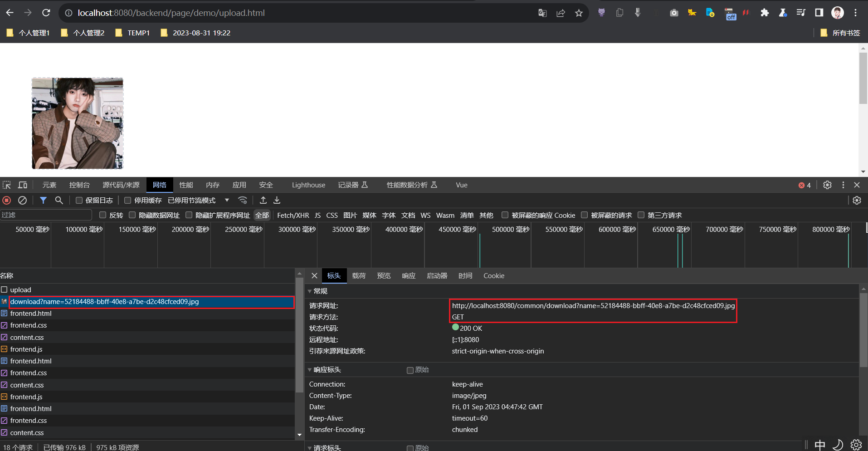
Task: Enable the 保留日志 checkbox
Action: pos(79,201)
